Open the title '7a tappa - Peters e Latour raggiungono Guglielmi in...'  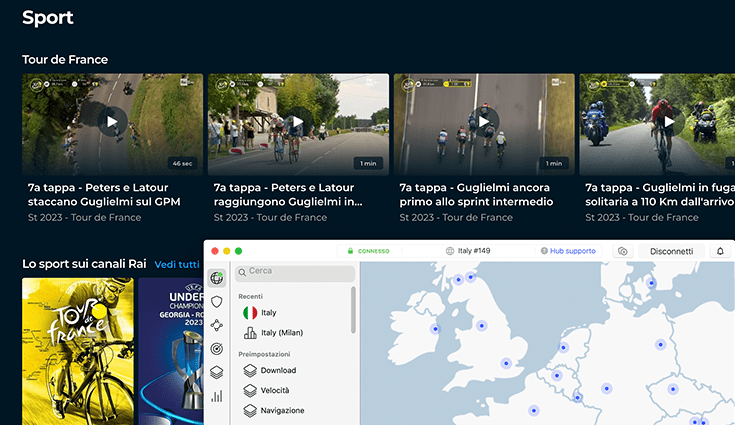(288, 194)
